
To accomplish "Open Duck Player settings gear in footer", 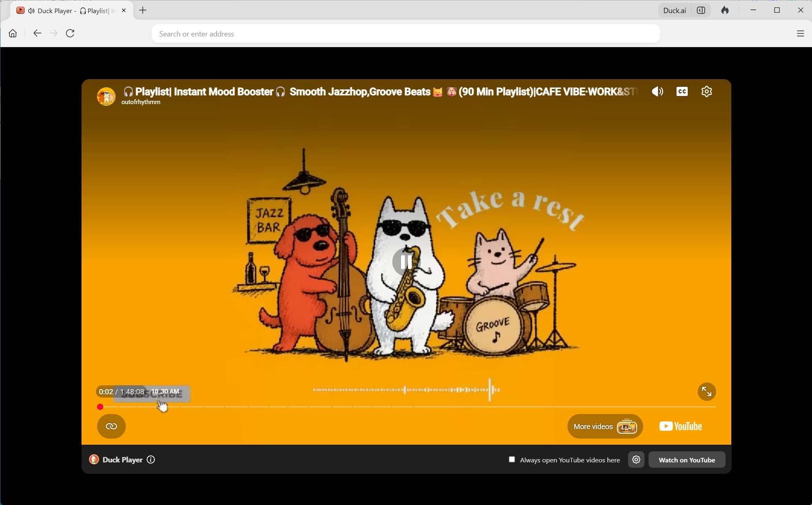I will (636, 460).
